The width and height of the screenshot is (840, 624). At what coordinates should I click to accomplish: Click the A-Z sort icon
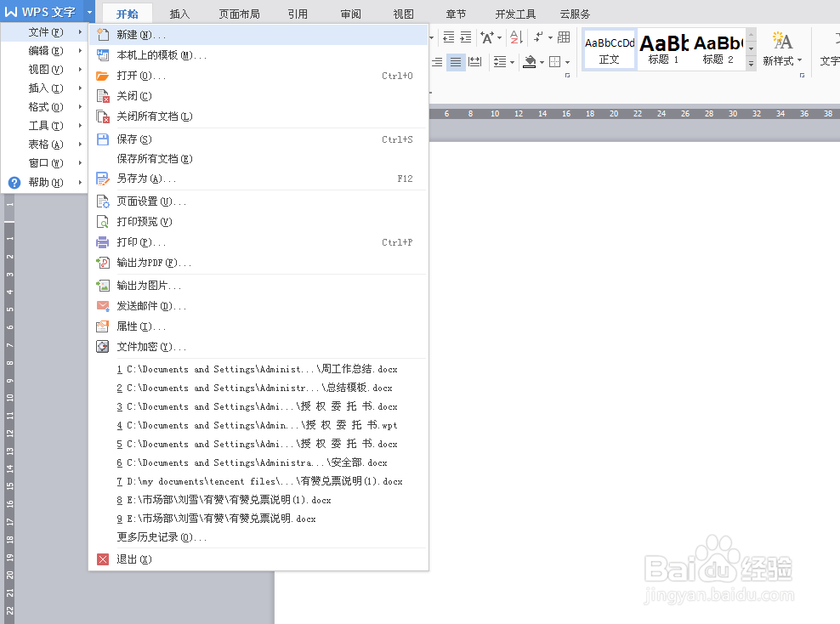(x=516, y=37)
